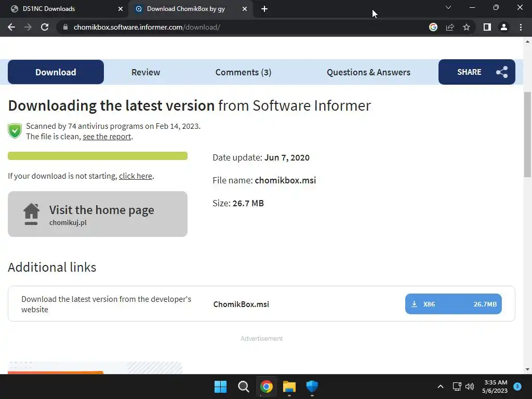532x399 pixels.
Task: Select the Download page tab
Action: click(x=56, y=72)
